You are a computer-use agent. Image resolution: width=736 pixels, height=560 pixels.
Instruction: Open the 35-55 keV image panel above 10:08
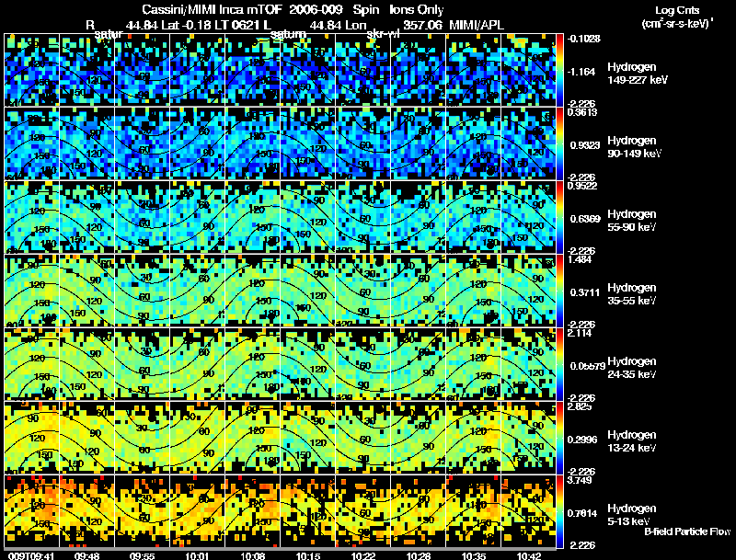click(252, 291)
